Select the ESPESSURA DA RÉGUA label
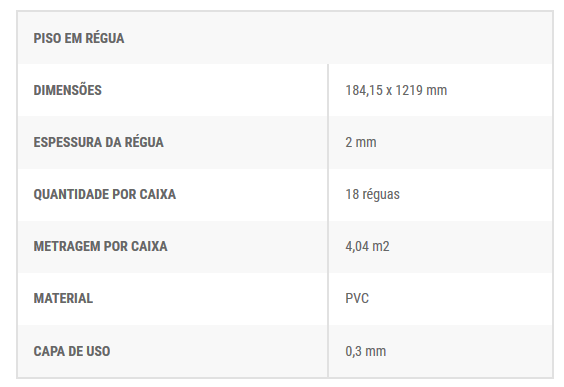The height and width of the screenshot is (387, 564). click(x=99, y=142)
